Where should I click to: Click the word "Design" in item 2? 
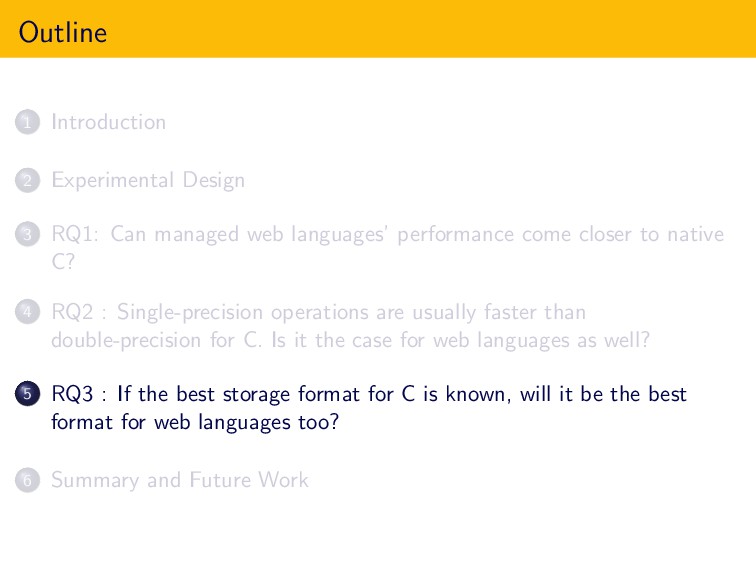[214, 180]
